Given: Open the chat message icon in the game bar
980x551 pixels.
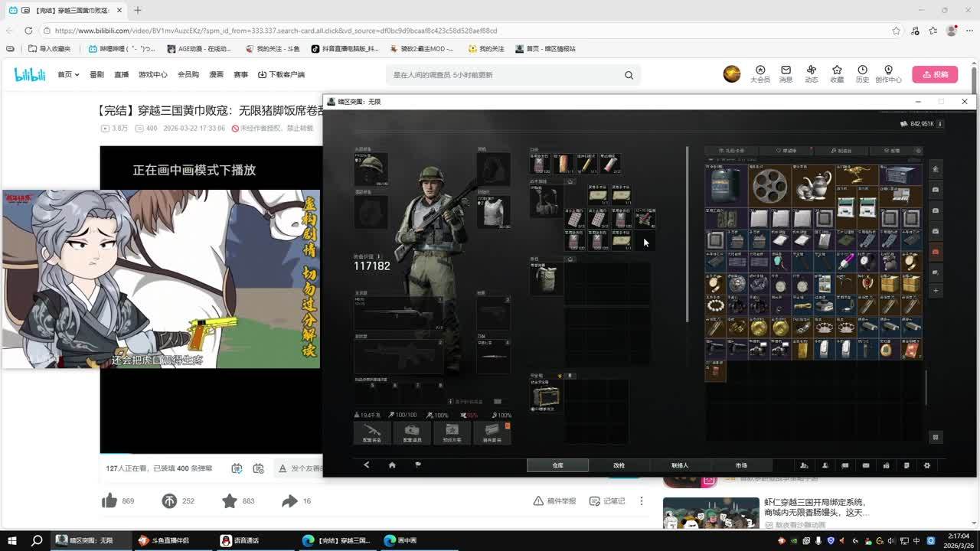Looking at the screenshot, I should point(845,465).
